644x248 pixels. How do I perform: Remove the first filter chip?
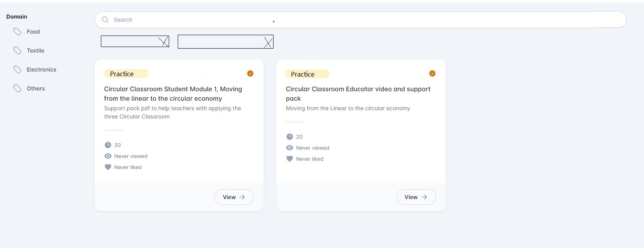[164, 41]
